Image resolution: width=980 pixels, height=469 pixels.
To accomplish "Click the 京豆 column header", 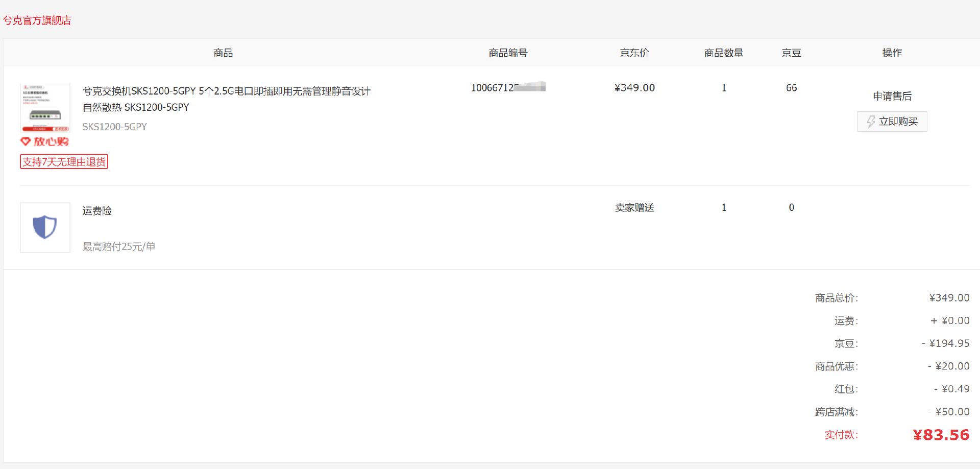I will 791,53.
